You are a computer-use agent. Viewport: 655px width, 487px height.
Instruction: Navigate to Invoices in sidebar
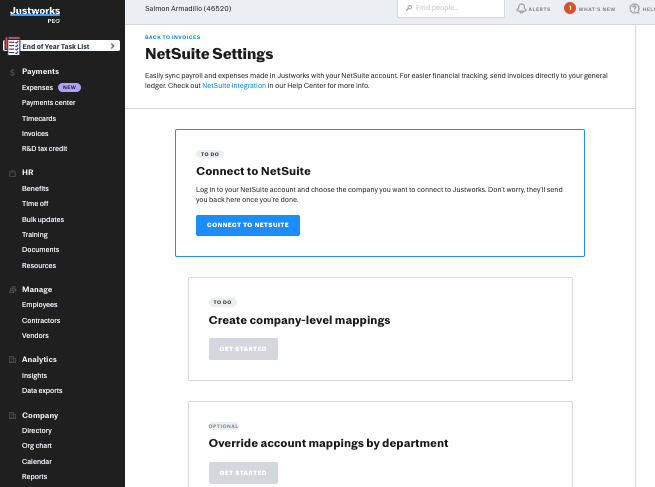point(35,134)
